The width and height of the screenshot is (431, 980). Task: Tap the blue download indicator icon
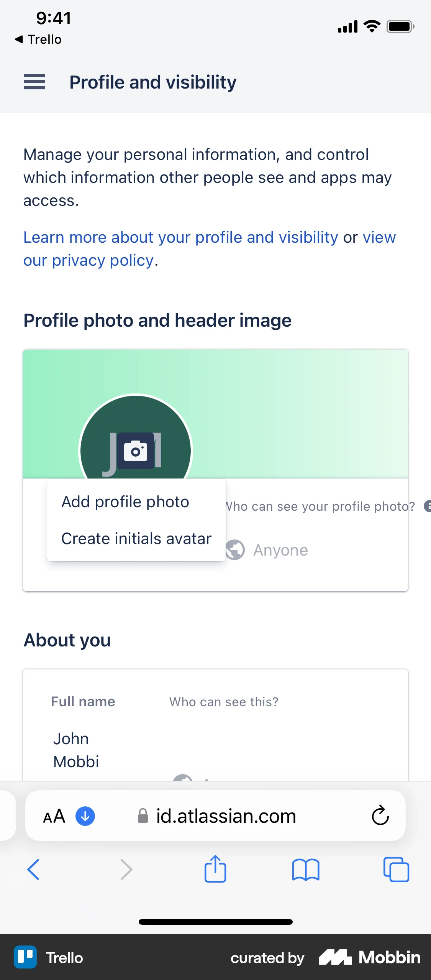click(85, 816)
